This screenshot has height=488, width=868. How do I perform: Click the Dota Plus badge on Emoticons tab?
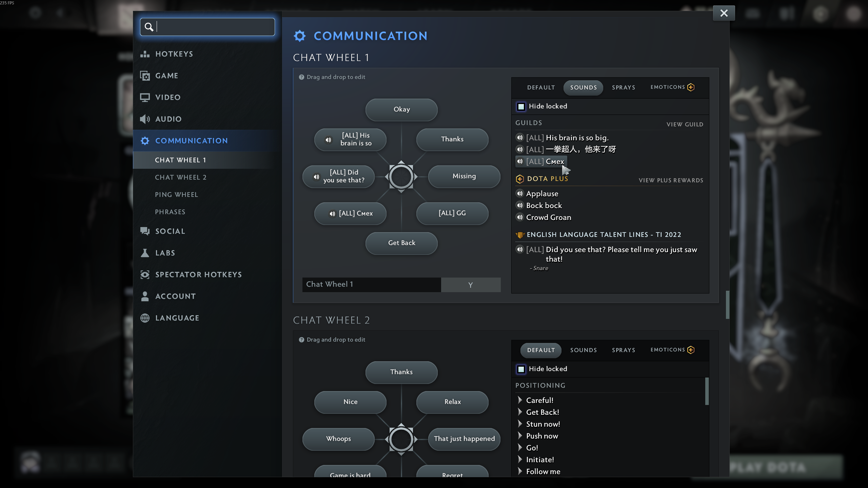tap(691, 87)
